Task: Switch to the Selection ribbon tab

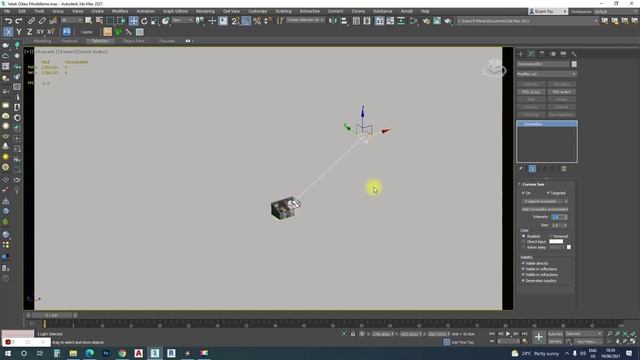Action: pos(100,41)
